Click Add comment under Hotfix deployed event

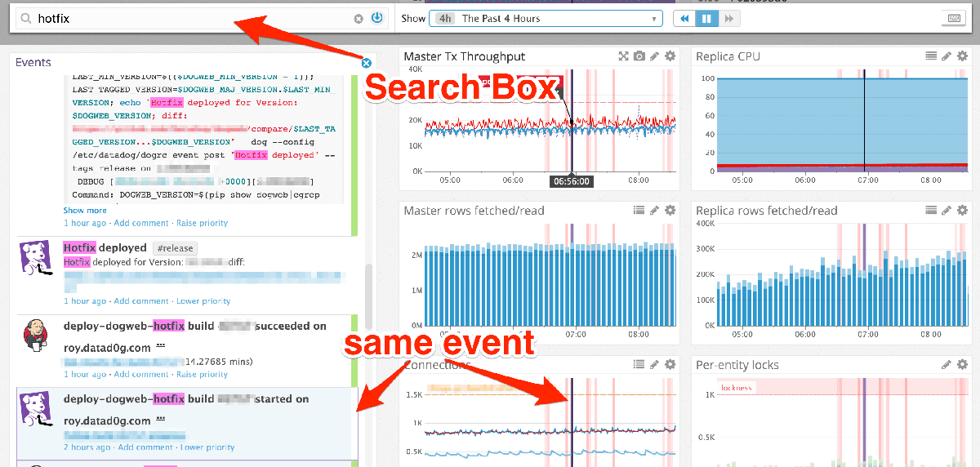[x=141, y=300]
